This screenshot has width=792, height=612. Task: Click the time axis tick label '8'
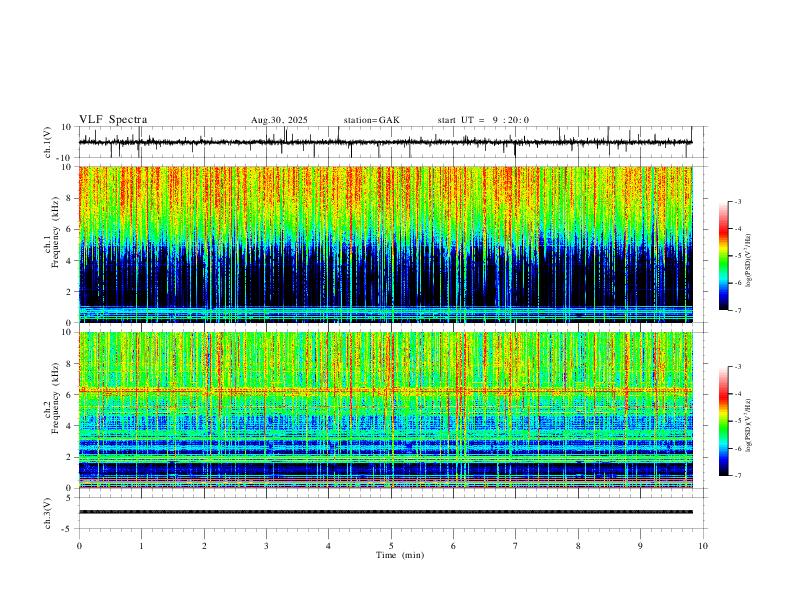pos(578,546)
